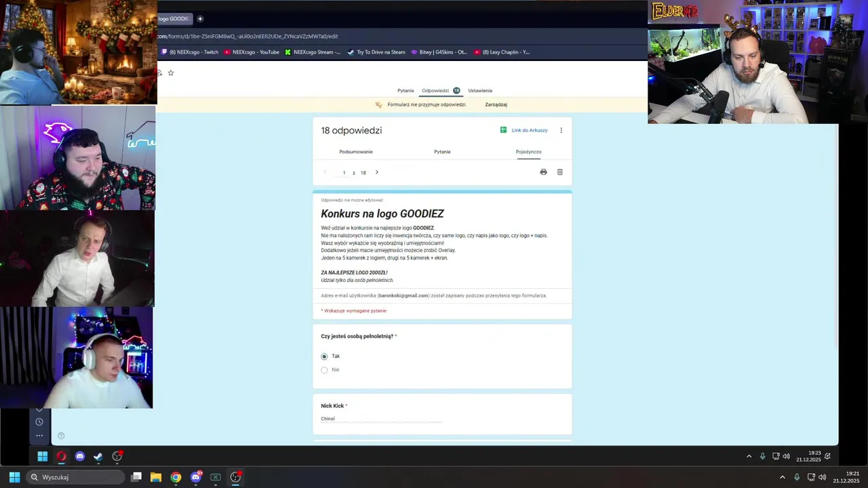The image size is (868, 488).
Task: Click the 18 odpowiedzi heading
Action: [351, 130]
